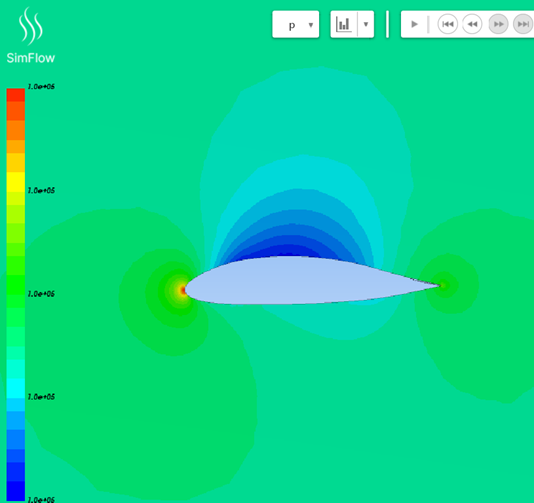
Task: Click the cyan band in the color legend
Action: (x=16, y=388)
